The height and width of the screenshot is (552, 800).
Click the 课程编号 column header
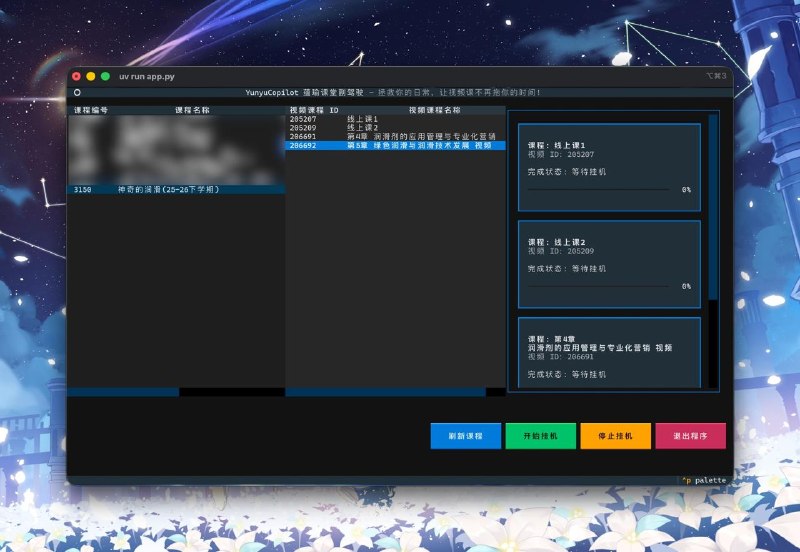(91, 110)
